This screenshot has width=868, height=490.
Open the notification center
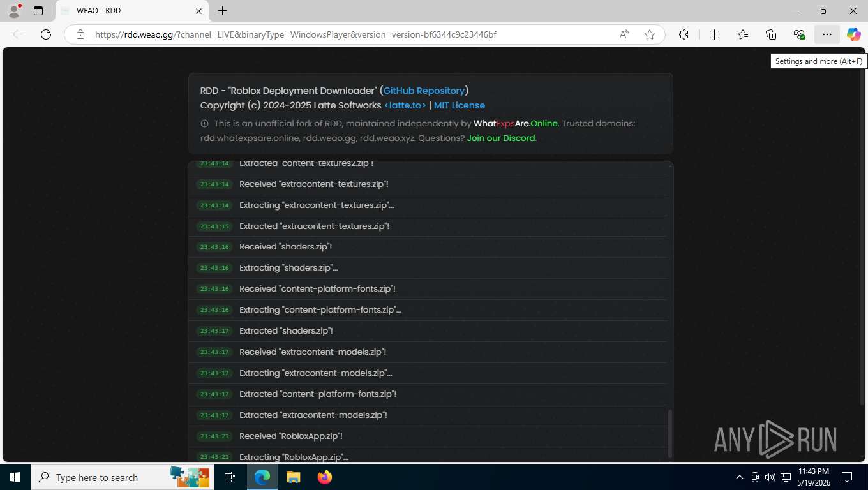coord(847,477)
